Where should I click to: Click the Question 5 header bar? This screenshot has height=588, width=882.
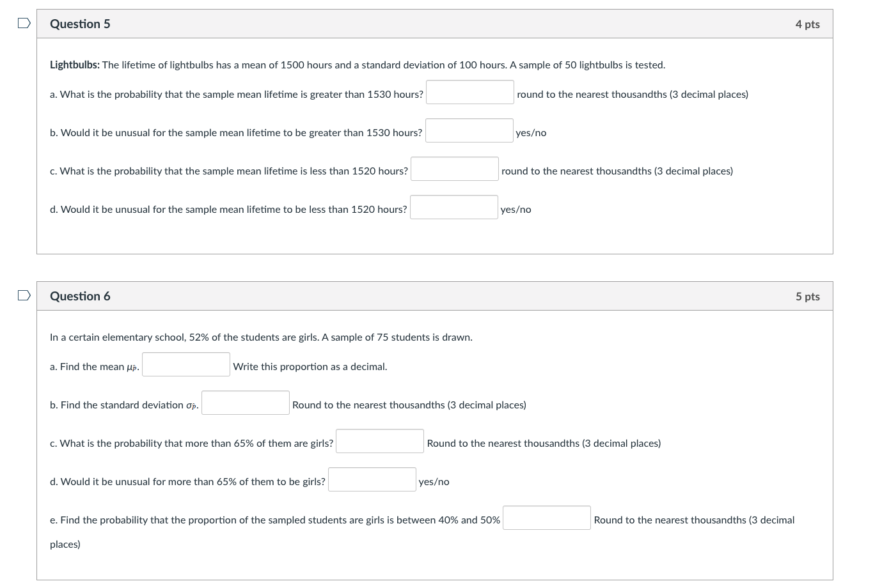click(435, 23)
